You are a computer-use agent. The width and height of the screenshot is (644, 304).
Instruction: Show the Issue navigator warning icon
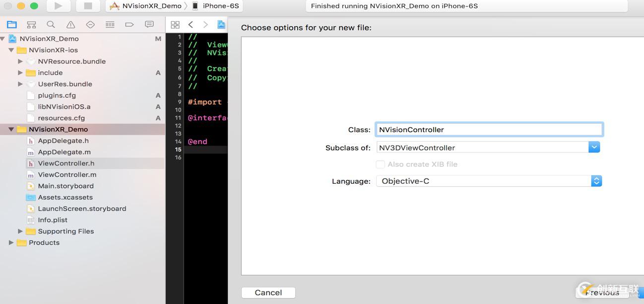pos(70,24)
